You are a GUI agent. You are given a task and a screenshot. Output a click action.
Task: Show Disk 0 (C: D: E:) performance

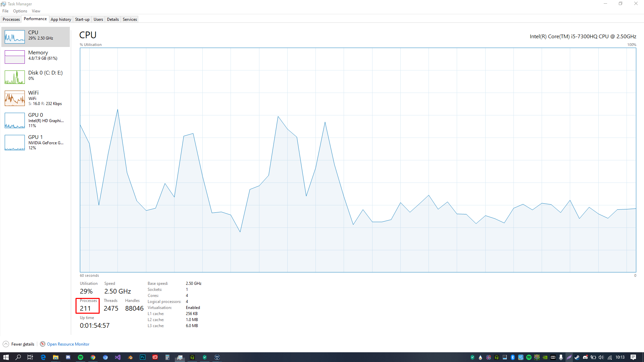[x=36, y=77]
